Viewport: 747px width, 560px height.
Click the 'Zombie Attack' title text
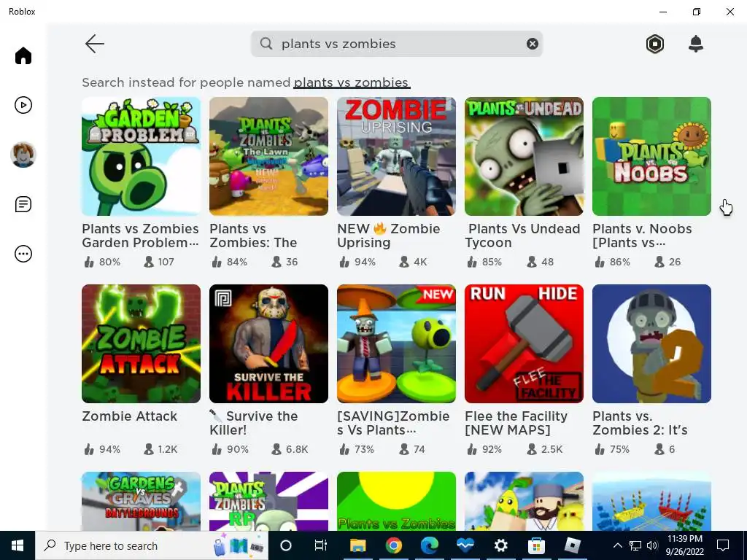[130, 416]
